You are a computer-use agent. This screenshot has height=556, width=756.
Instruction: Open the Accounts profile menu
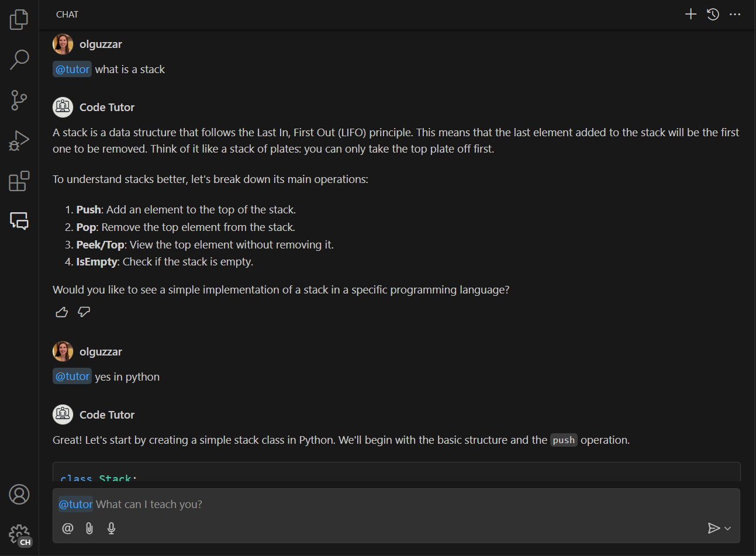pos(19,494)
